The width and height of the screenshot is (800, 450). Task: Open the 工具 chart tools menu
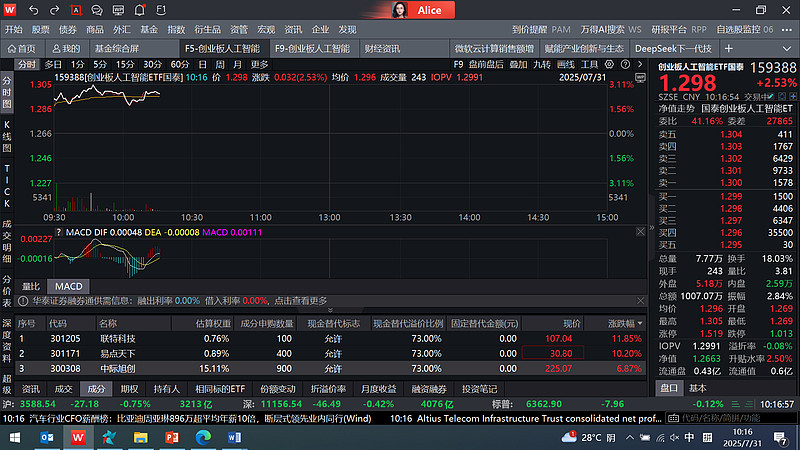point(589,64)
